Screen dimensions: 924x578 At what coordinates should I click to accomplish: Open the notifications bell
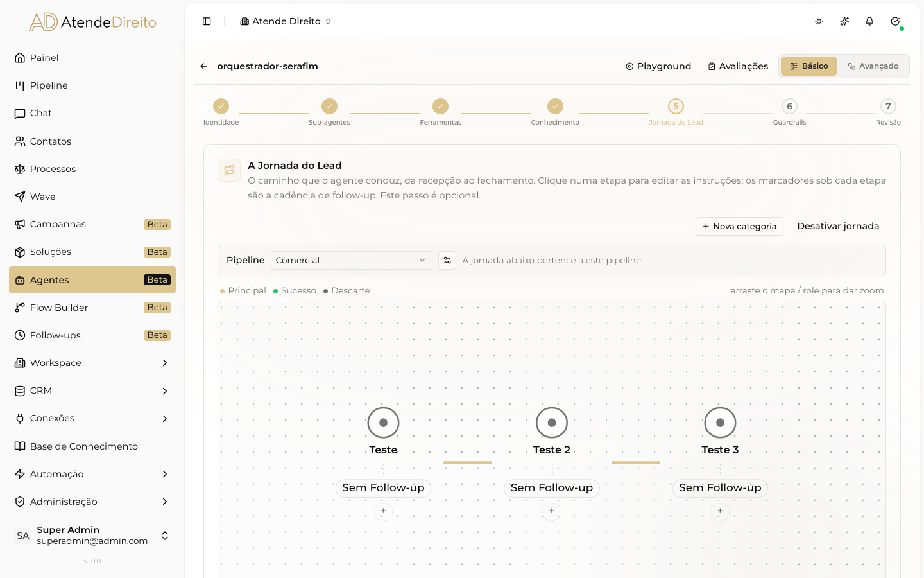[869, 21]
